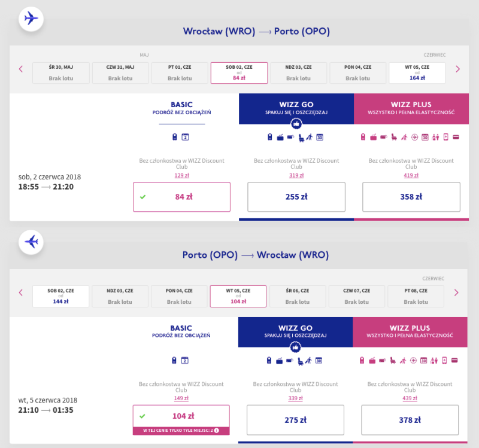Viewport: 479px width, 448px height.
Task: Click return BASIC fare header
Action: pyautogui.click(x=181, y=331)
